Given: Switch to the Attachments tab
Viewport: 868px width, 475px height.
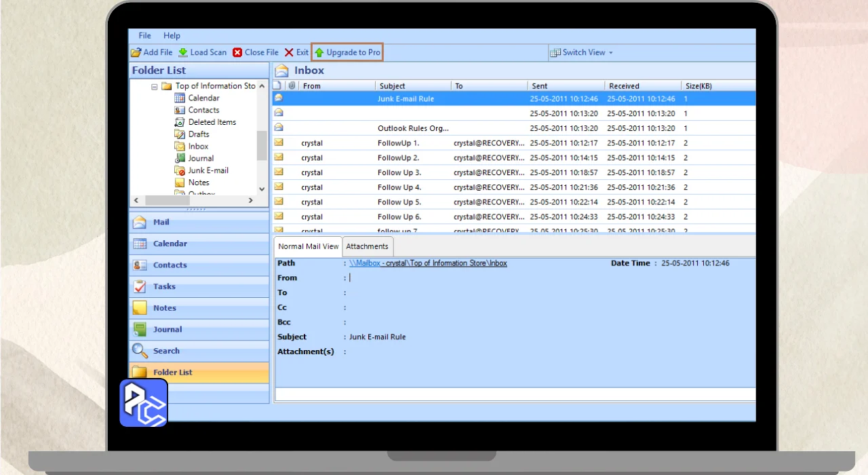Looking at the screenshot, I should pos(367,246).
